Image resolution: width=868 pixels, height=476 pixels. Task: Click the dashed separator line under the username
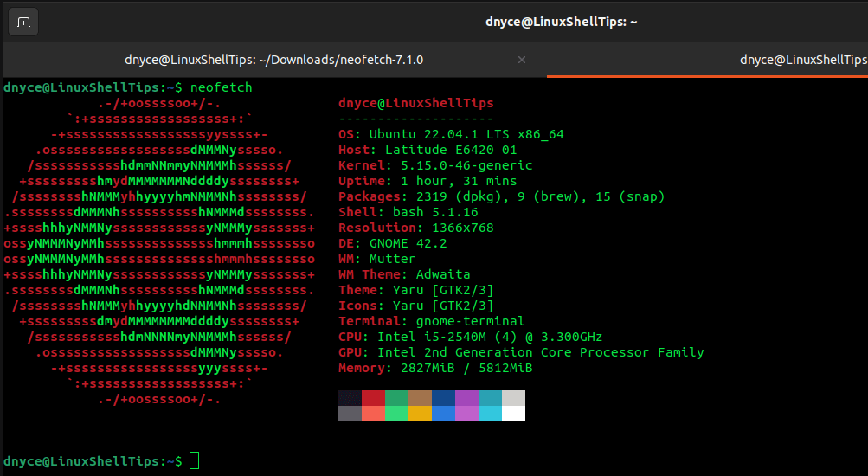point(415,119)
